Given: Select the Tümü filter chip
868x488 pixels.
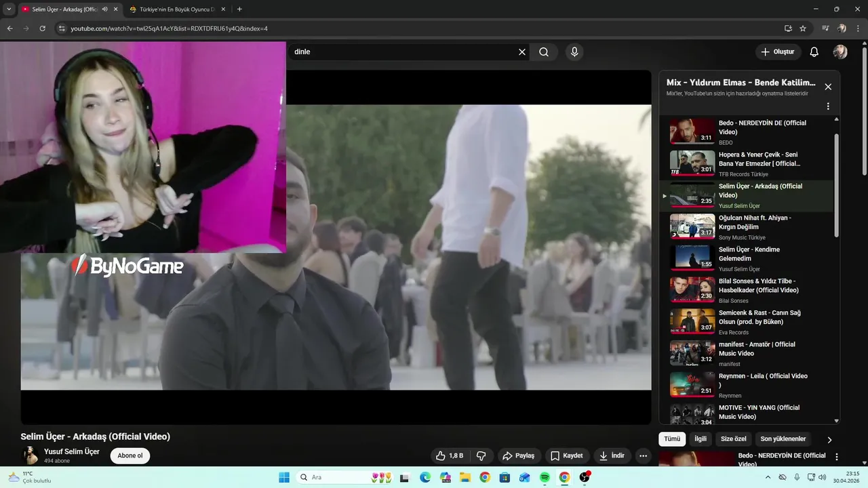Looking at the screenshot, I should [672, 439].
